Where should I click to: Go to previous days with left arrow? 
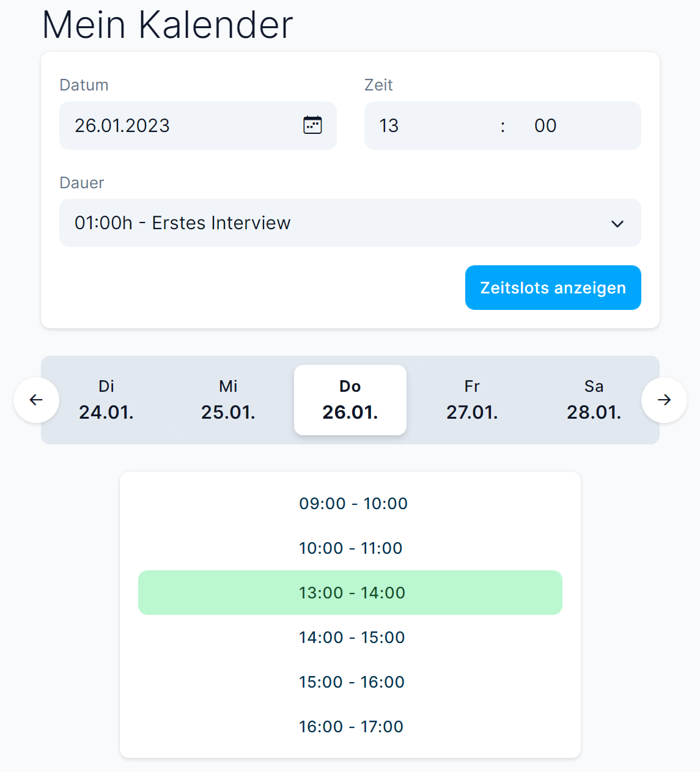(37, 400)
